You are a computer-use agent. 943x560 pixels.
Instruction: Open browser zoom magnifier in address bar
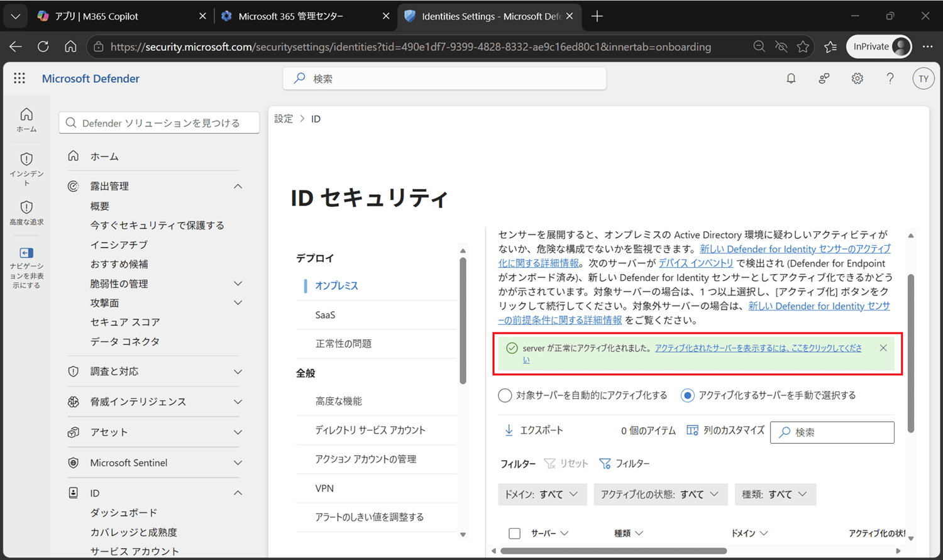point(759,47)
